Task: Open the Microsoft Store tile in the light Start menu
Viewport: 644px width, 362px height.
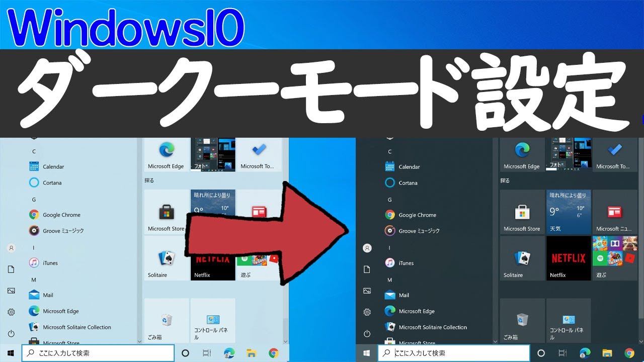Action: pyautogui.click(x=166, y=212)
